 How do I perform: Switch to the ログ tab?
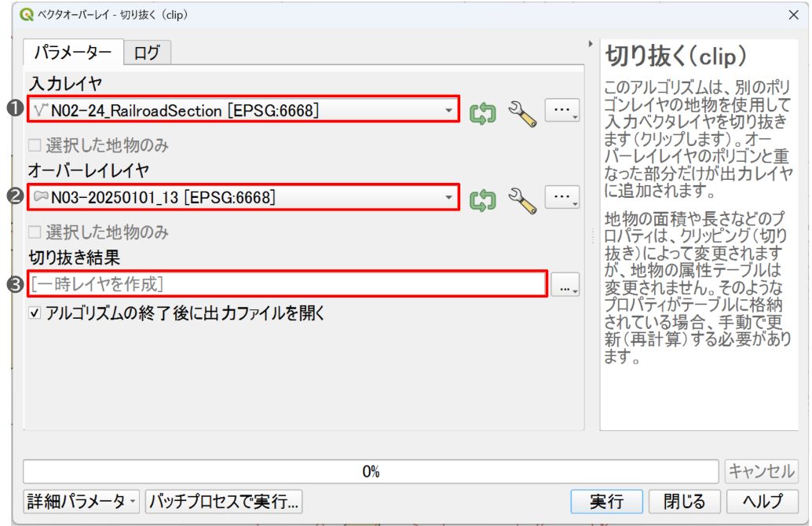tap(147, 53)
